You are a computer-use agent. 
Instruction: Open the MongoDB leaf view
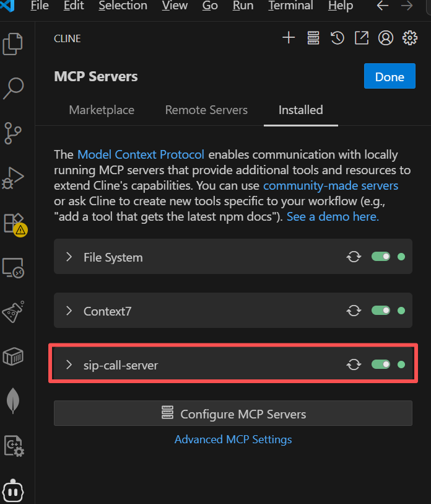point(13,400)
